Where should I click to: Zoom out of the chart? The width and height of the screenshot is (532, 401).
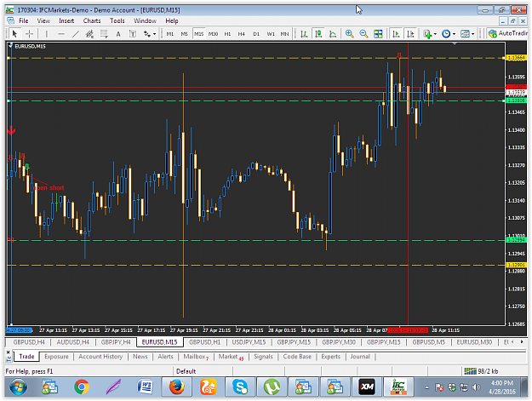coord(363,34)
